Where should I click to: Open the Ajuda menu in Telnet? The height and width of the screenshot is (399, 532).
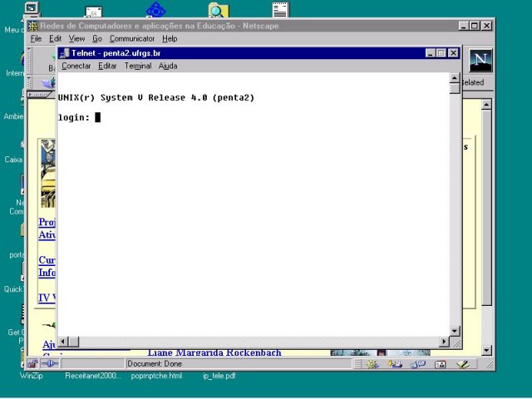click(x=168, y=66)
